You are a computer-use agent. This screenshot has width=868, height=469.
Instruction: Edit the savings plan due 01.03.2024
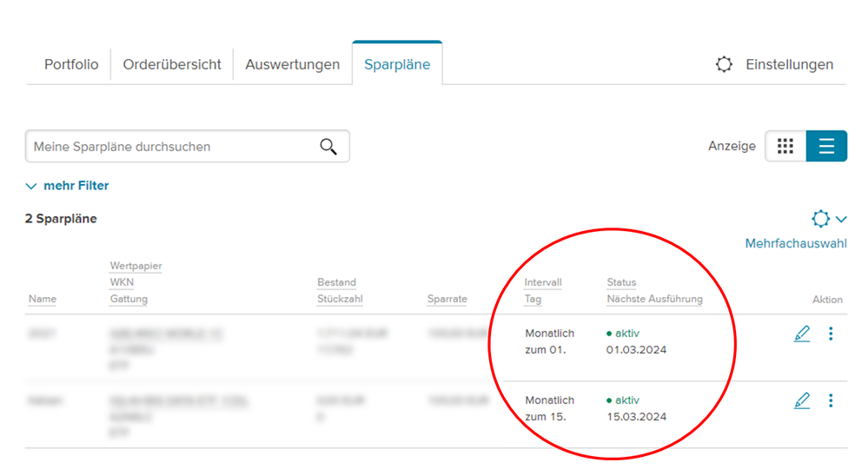802,334
